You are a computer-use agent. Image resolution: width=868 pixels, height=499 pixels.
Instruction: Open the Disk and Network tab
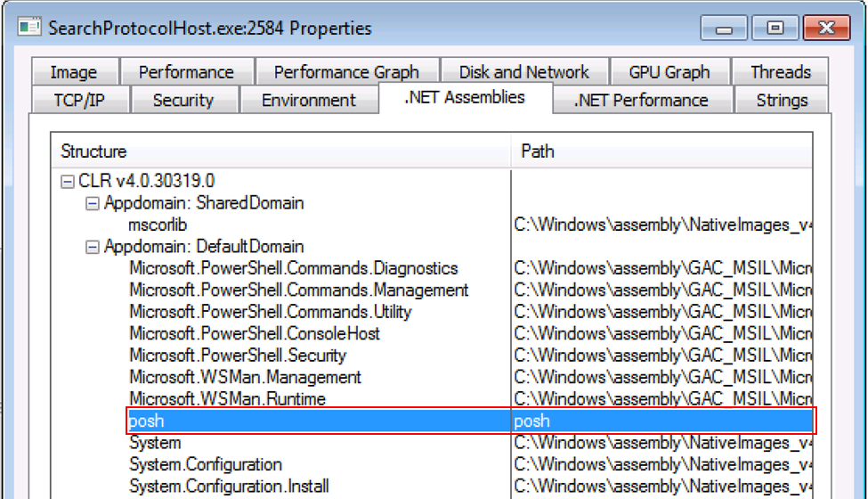523,72
